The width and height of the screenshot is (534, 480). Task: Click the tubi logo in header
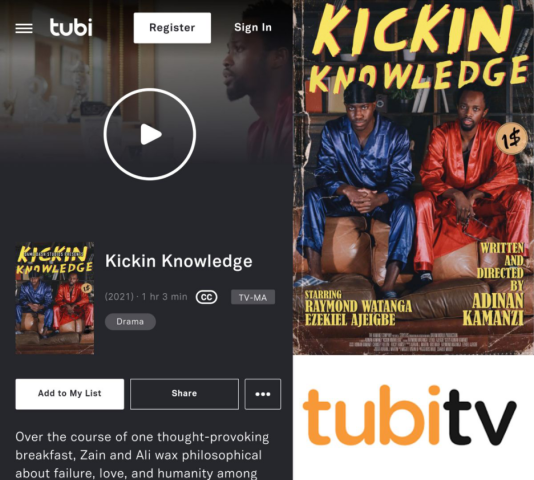point(71,27)
